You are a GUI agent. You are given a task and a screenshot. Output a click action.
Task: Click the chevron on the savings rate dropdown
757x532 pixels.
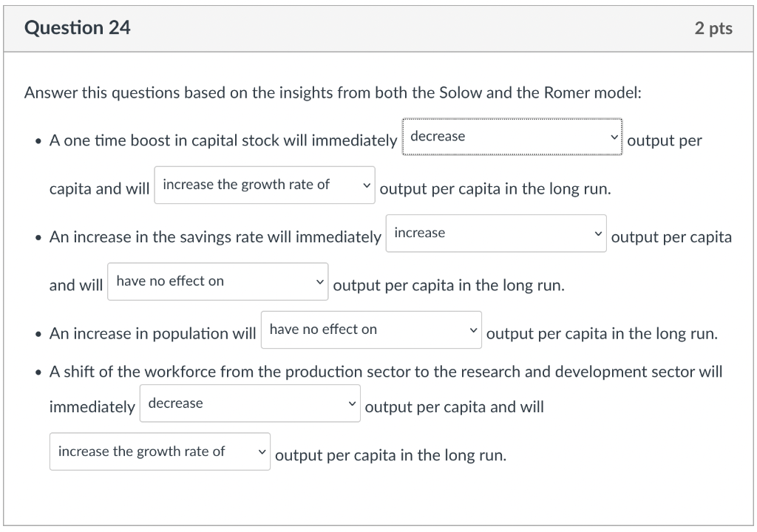(x=598, y=233)
